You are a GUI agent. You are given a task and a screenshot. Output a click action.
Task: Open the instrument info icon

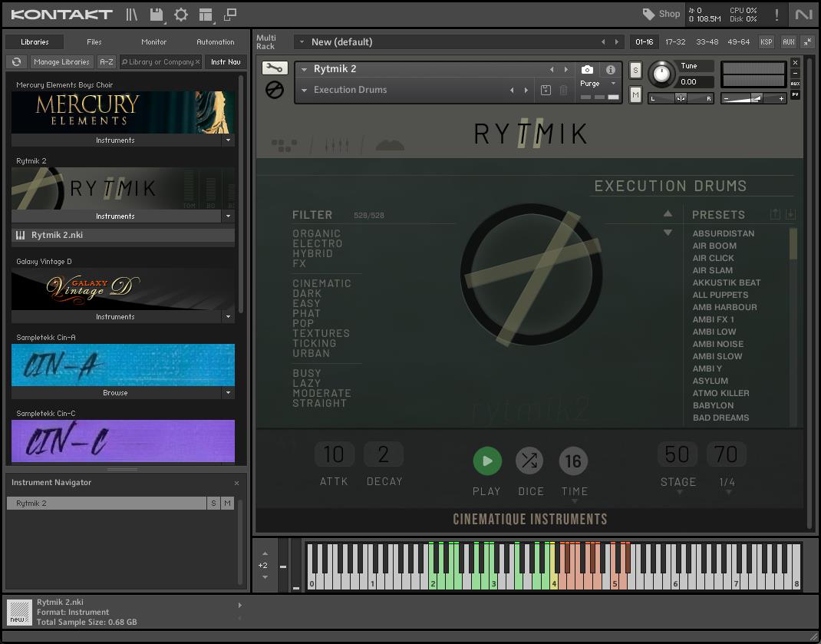click(611, 70)
